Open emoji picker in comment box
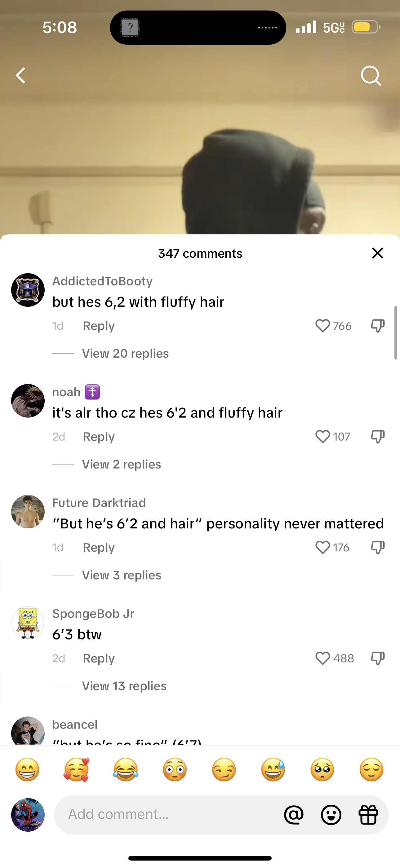The height and width of the screenshot is (868, 400). [x=331, y=815]
